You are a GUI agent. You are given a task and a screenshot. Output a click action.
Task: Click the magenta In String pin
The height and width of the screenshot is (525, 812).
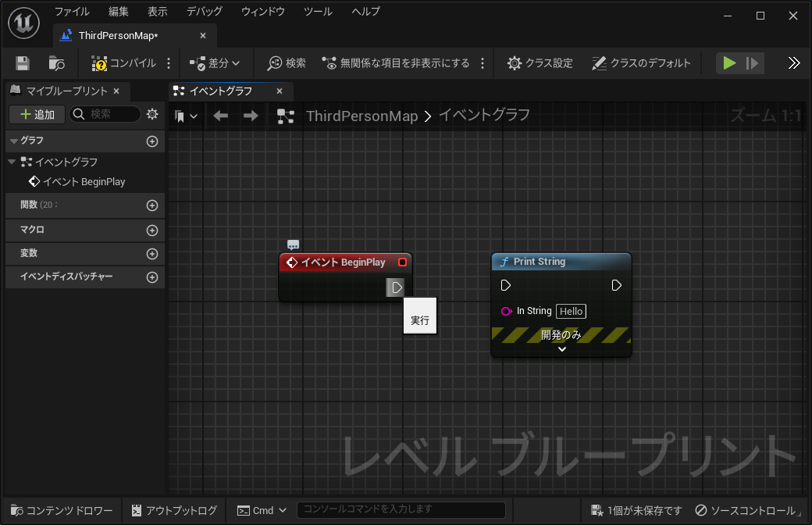[506, 312]
